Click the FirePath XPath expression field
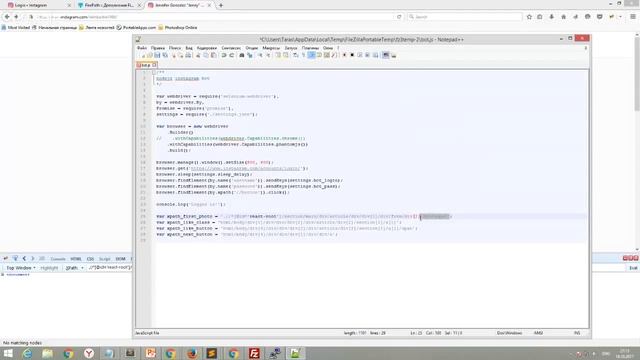This screenshot has width=640, height=360. (x=109, y=267)
